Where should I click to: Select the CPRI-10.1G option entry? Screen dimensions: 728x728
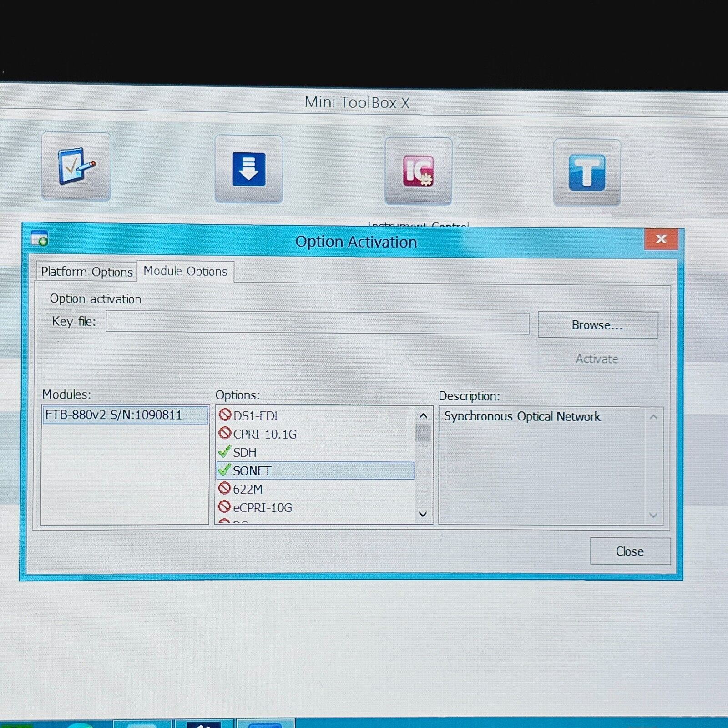(x=264, y=434)
